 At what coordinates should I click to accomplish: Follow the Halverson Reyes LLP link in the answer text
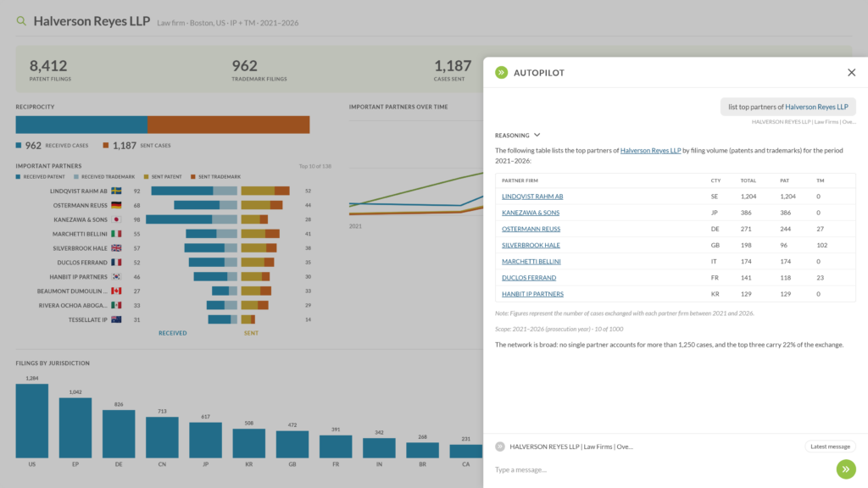pyautogui.click(x=650, y=151)
